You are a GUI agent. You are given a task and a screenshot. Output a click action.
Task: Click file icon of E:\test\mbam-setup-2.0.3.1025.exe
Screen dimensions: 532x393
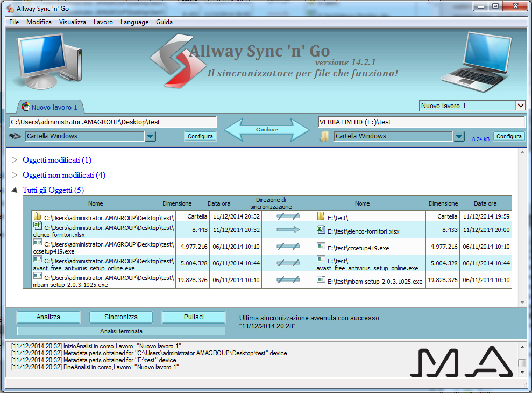click(321, 279)
